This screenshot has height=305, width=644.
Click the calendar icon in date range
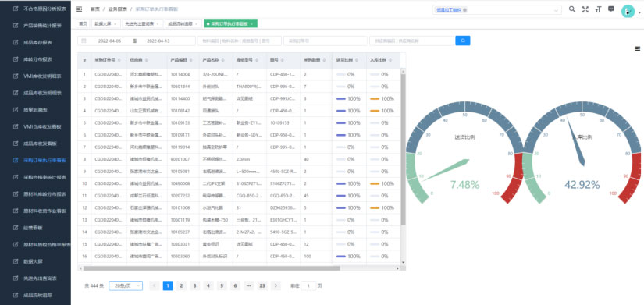(84, 41)
